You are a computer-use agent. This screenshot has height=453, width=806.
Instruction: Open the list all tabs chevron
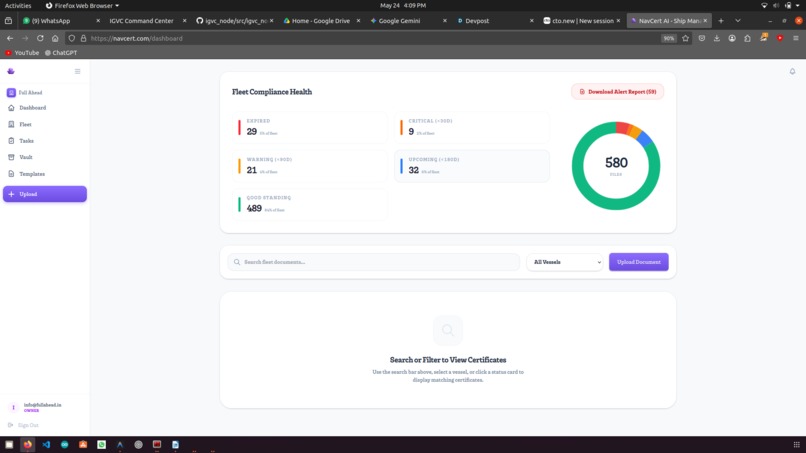tap(738, 21)
